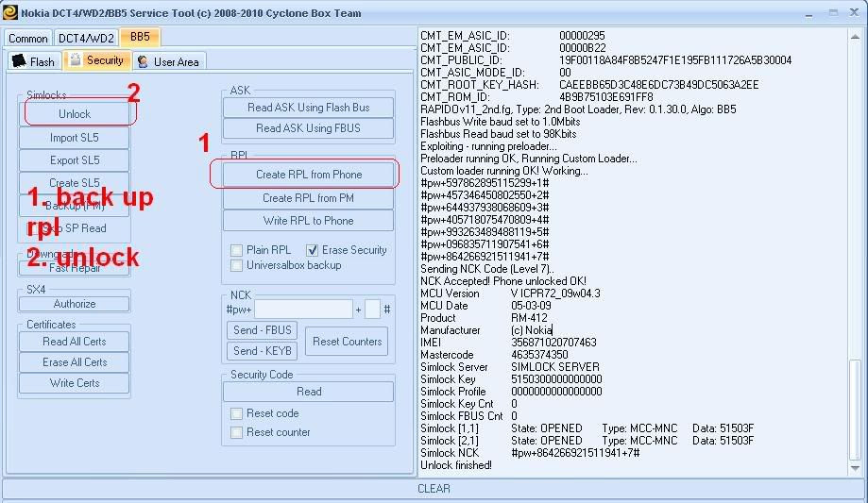Click the log scrollbar down arrow
Viewport: 868px width, 503px height.
856,468
